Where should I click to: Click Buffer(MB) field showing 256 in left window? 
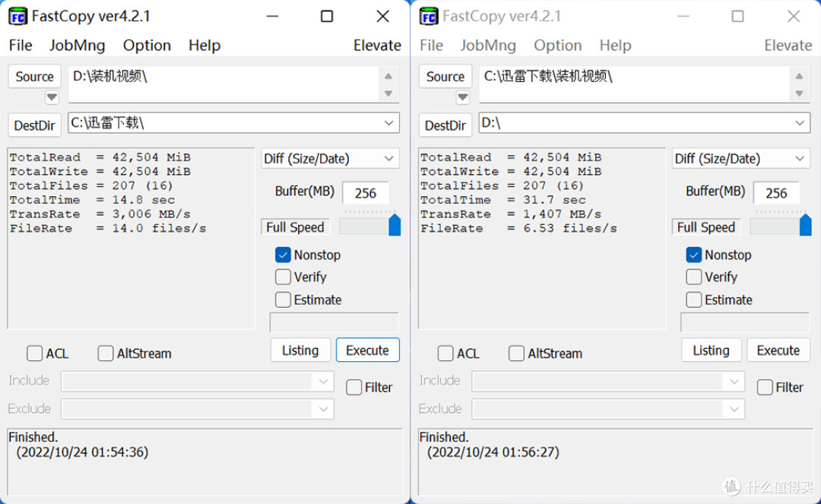coord(366,193)
